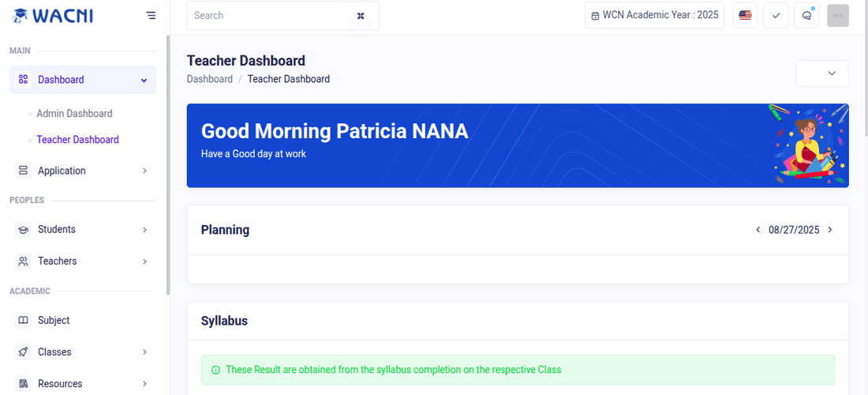Click the Subject book icon
The width and height of the screenshot is (868, 395).
23,321
